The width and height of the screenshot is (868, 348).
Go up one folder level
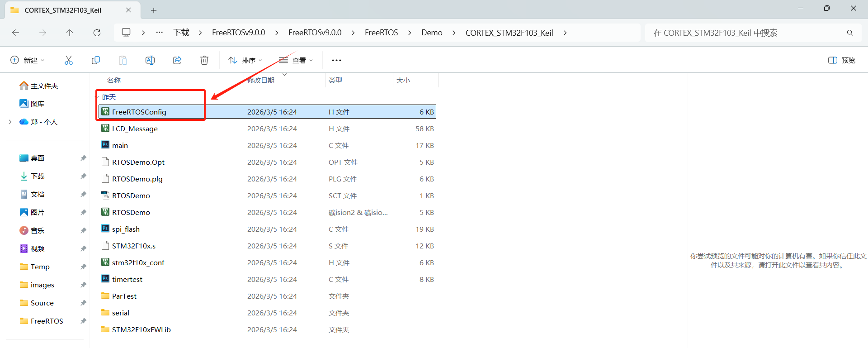[70, 33]
